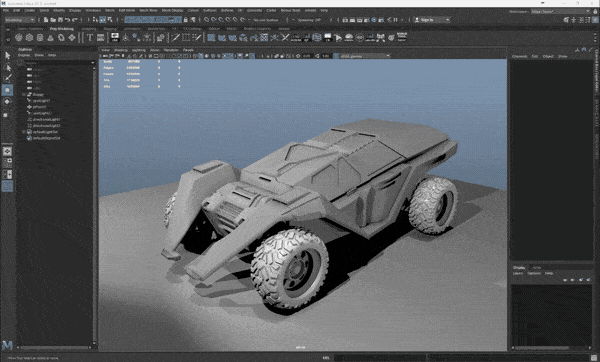Viewport: 600px width, 362px height.
Task: Select defaultObjectSet in the Outliner
Action: tap(46, 138)
